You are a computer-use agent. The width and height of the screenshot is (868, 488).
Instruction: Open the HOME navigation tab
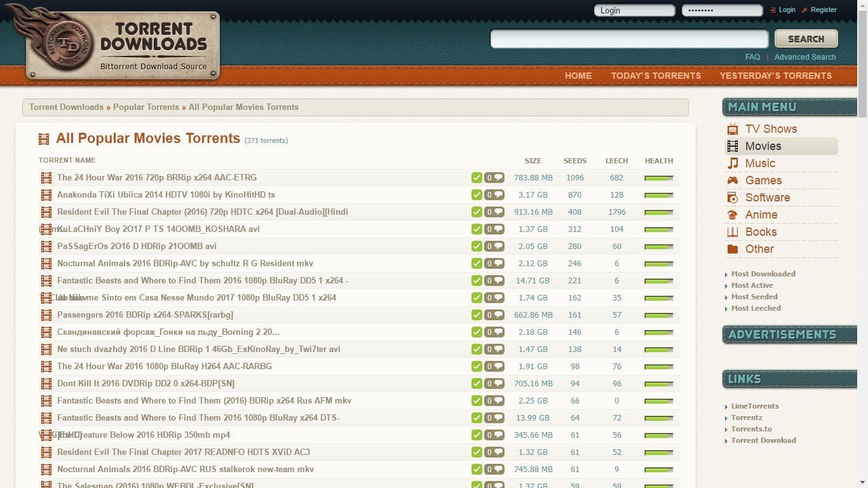point(578,76)
